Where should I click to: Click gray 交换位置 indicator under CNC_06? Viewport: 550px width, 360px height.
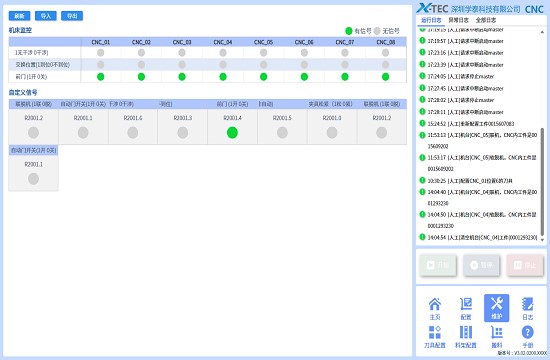pos(304,65)
